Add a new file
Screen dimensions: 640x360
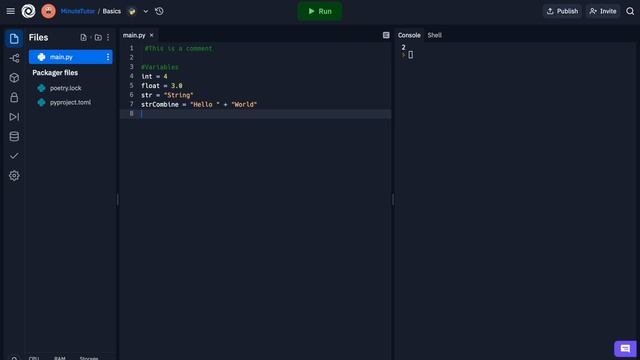point(84,38)
